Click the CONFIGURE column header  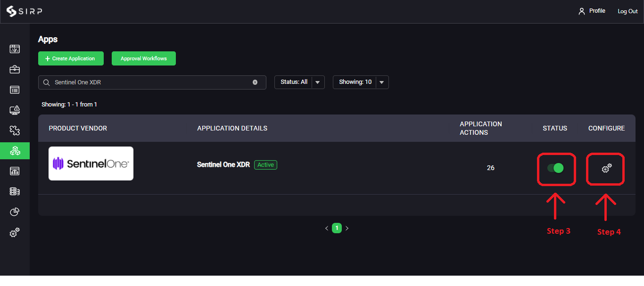(607, 128)
